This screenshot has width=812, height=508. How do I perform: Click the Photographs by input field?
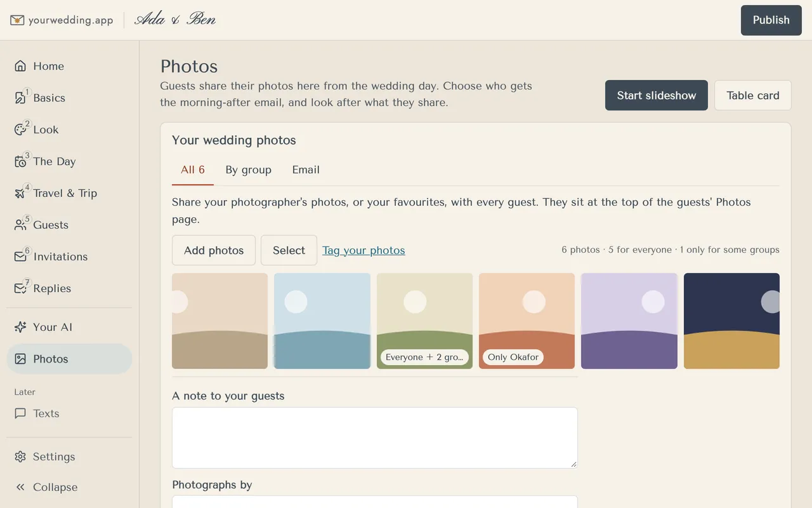[375, 502]
